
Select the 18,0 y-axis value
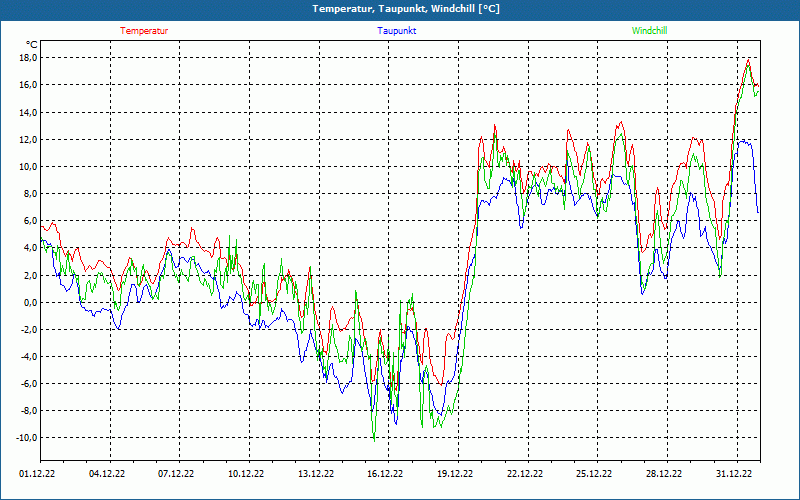click(x=28, y=58)
